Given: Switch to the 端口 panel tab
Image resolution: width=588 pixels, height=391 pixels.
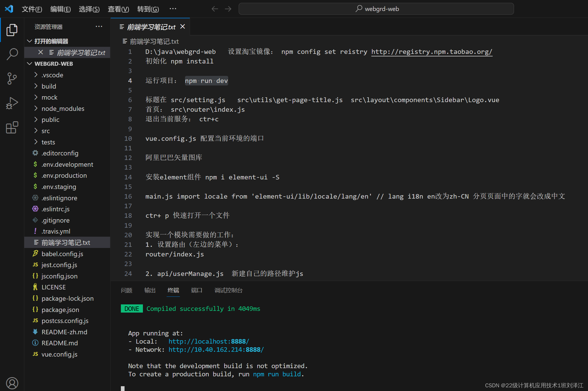Looking at the screenshot, I should click(197, 290).
